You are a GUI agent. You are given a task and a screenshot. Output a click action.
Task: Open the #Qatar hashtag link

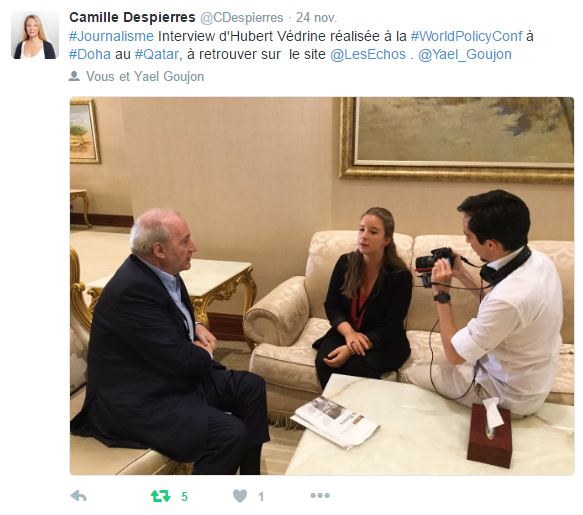(157, 54)
